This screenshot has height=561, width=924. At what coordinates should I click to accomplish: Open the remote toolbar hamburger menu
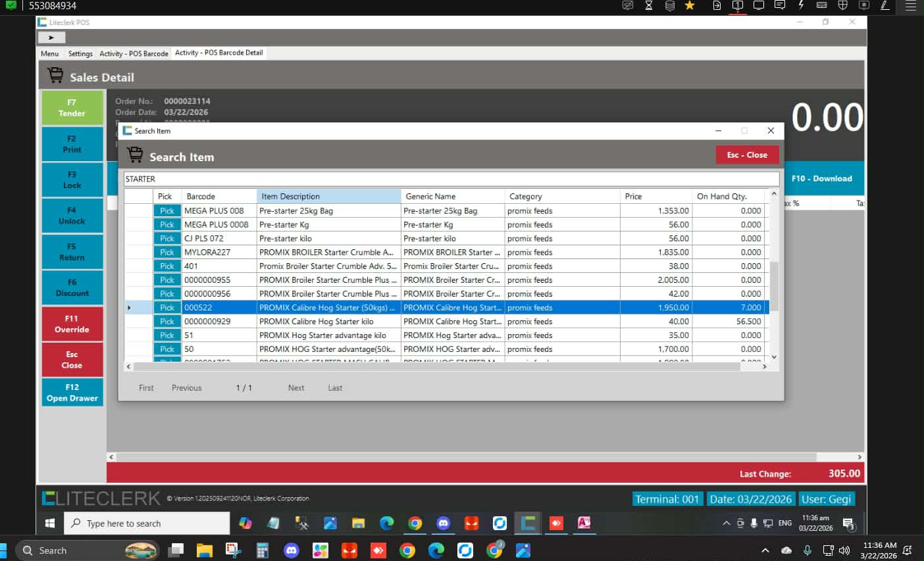pos(911,6)
